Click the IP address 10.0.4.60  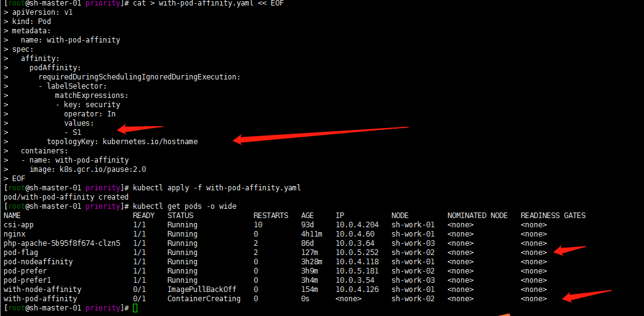(355, 234)
